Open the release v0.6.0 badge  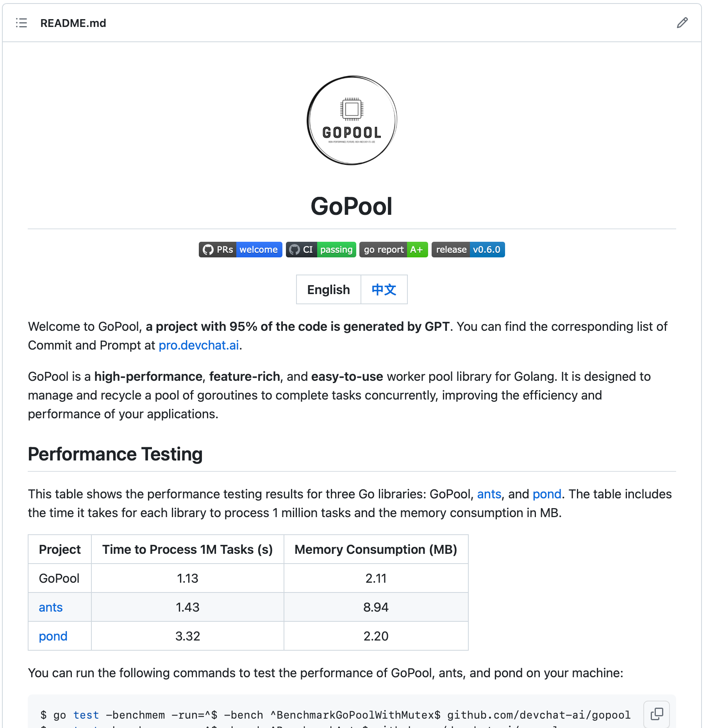click(x=468, y=250)
